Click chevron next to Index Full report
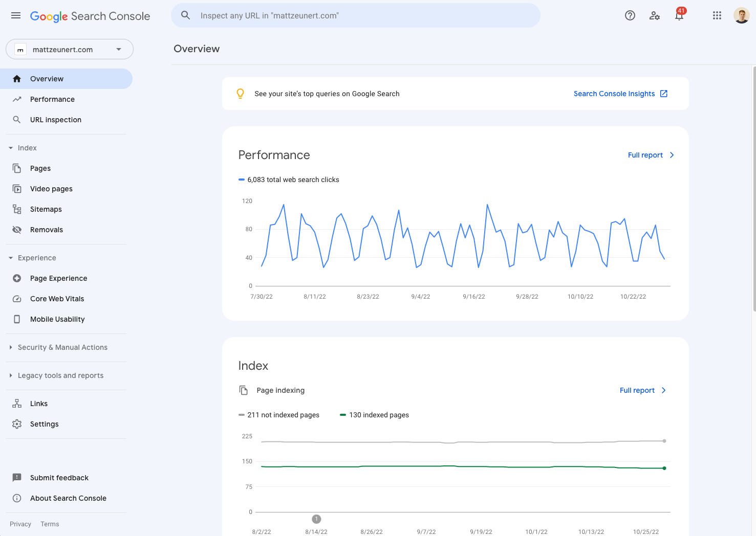This screenshot has width=756, height=536. point(664,390)
